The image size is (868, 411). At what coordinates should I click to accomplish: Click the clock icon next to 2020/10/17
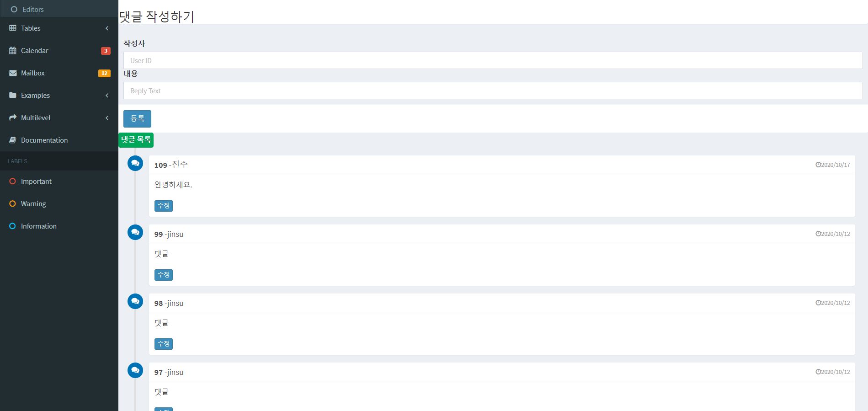(817, 165)
